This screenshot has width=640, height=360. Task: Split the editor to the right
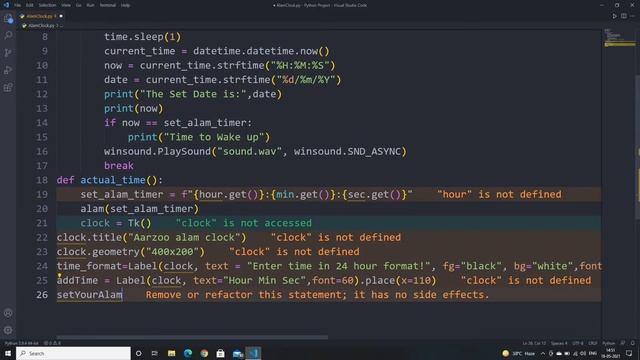[x=624, y=16]
